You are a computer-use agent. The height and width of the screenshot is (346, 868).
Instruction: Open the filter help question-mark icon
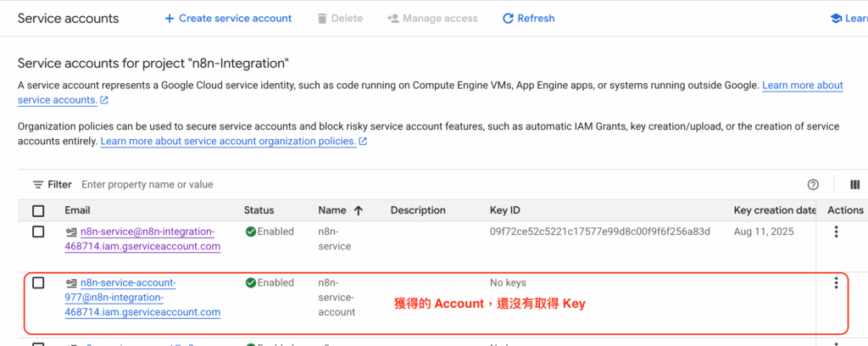813,184
